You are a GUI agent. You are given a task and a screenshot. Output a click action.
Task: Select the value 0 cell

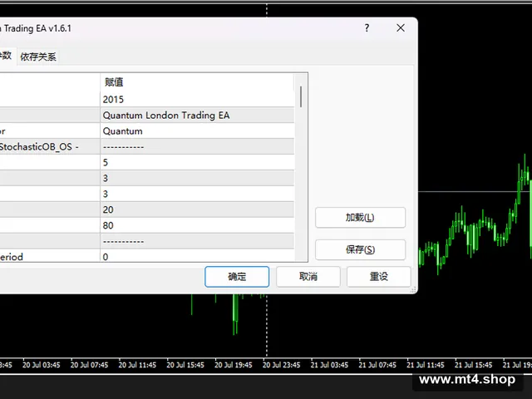(197, 256)
